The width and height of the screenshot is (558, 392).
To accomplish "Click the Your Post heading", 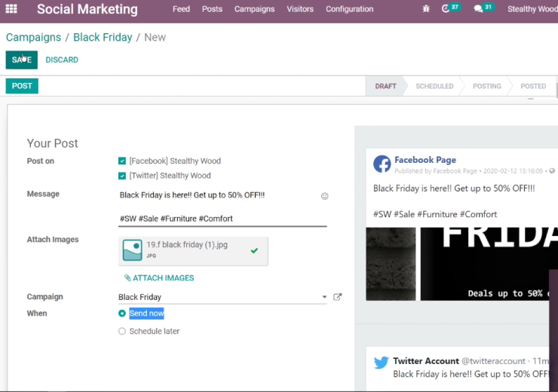I will 52,143.
